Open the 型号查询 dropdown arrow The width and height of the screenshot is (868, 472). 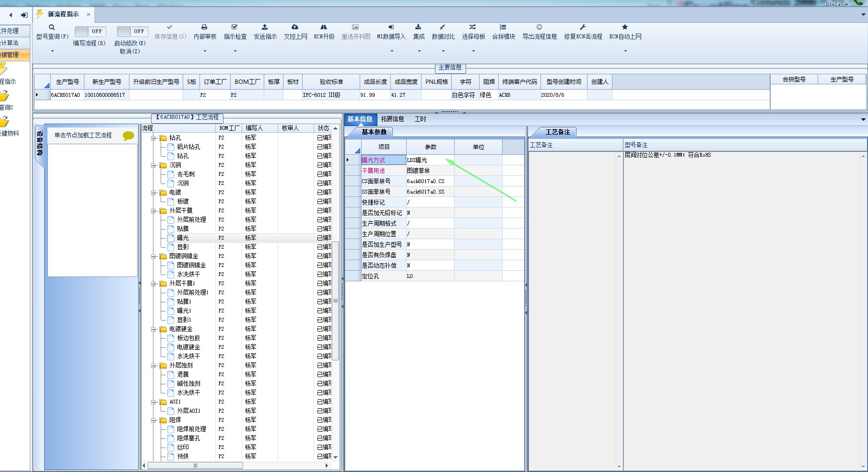(52, 51)
